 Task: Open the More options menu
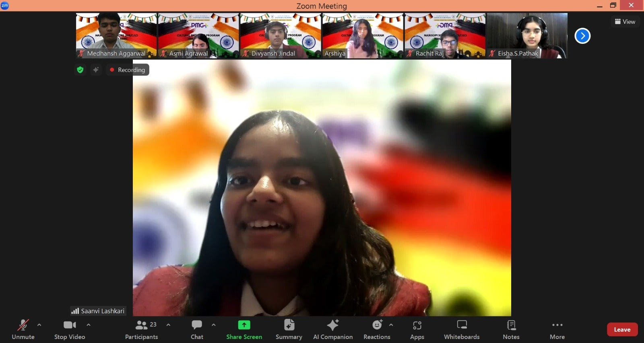coord(557,329)
